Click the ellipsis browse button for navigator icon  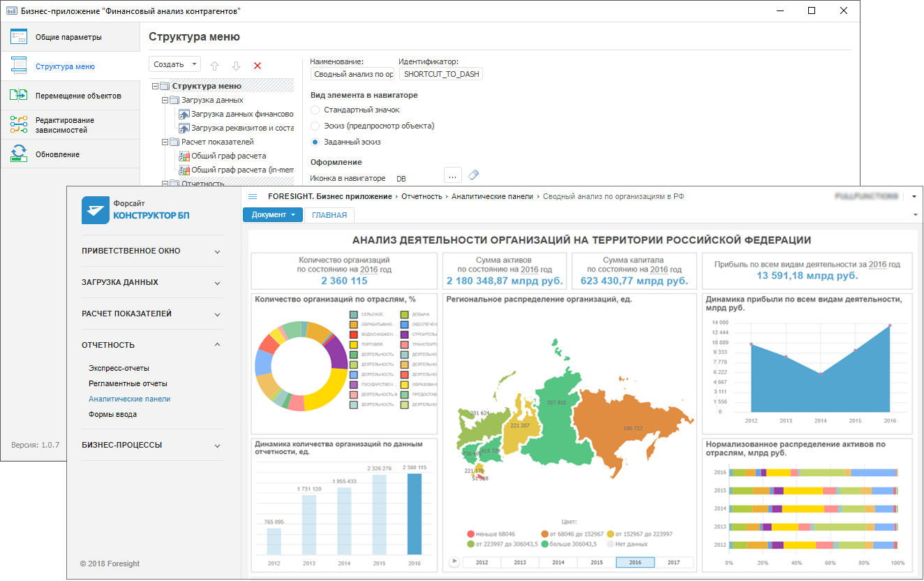coord(453,175)
